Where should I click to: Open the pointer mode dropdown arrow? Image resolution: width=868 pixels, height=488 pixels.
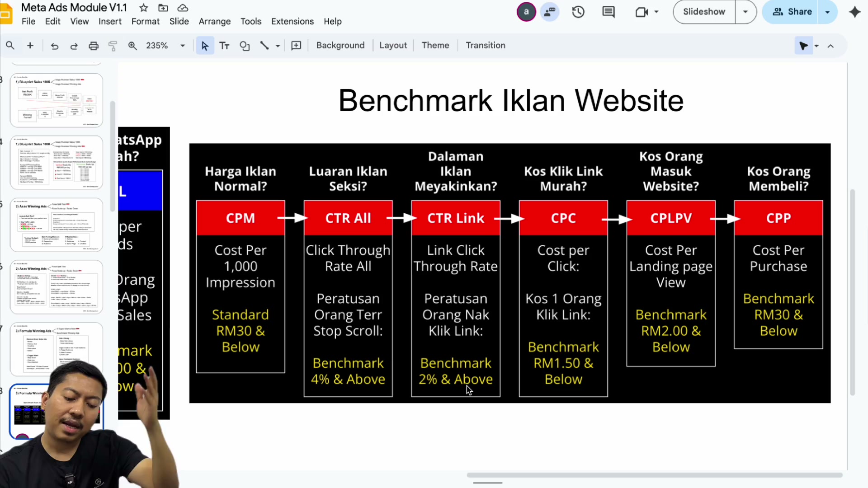816,46
